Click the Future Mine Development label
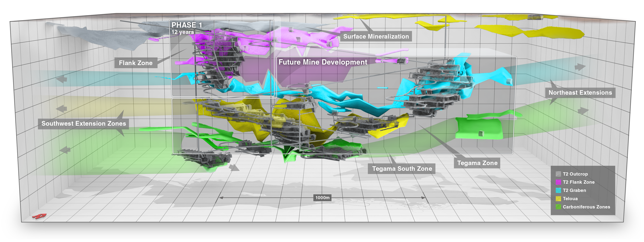644x242 pixels. 323,62
